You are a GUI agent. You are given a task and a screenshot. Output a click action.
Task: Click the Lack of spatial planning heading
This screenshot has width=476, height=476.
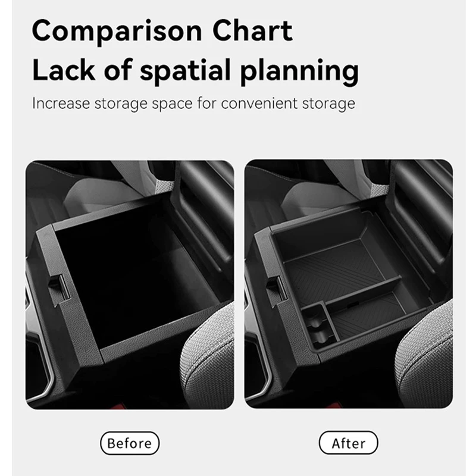pos(195,70)
